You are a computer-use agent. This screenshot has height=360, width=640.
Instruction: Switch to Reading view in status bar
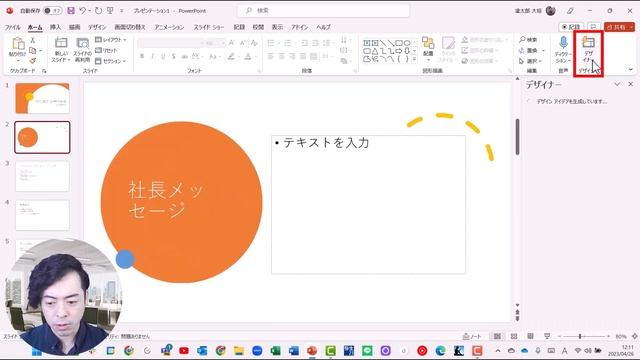pyautogui.click(x=530, y=336)
